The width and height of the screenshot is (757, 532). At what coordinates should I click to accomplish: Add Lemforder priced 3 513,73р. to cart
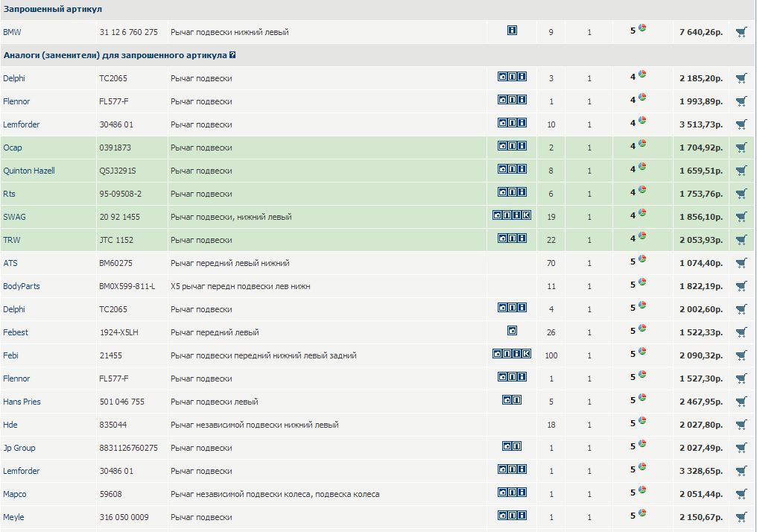pos(741,124)
